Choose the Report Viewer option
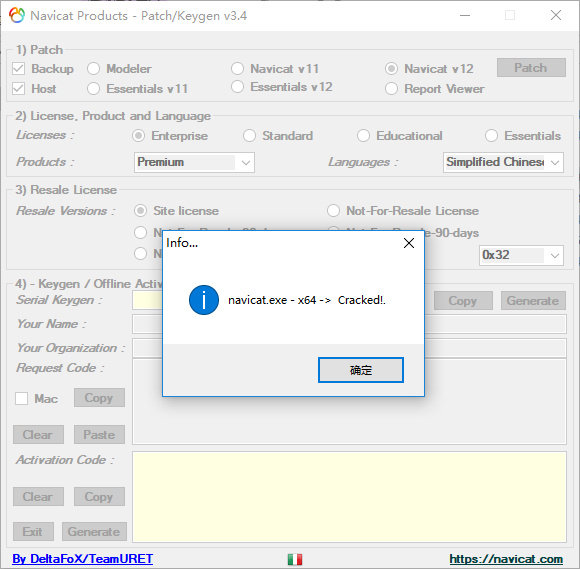 tap(391, 89)
